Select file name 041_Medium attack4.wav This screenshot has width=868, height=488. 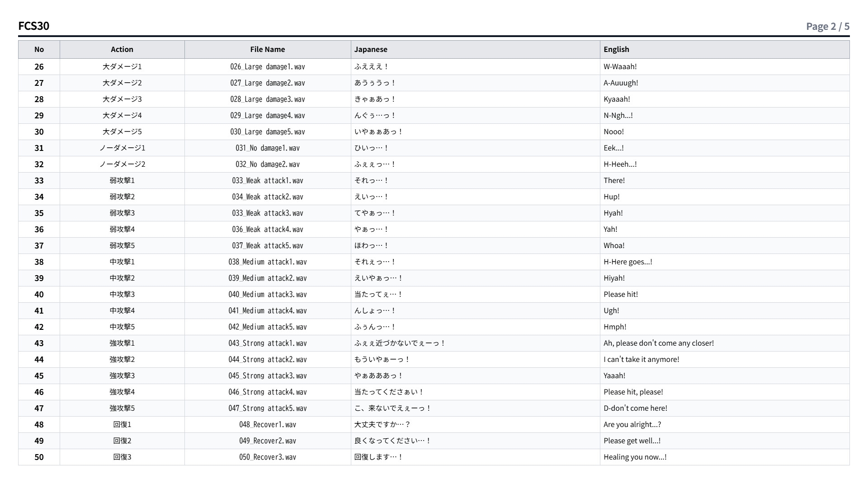(x=268, y=310)
